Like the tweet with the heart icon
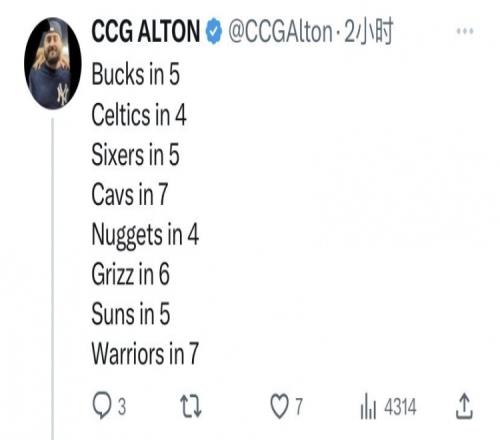The height and width of the screenshot is (440, 500). [x=279, y=406]
